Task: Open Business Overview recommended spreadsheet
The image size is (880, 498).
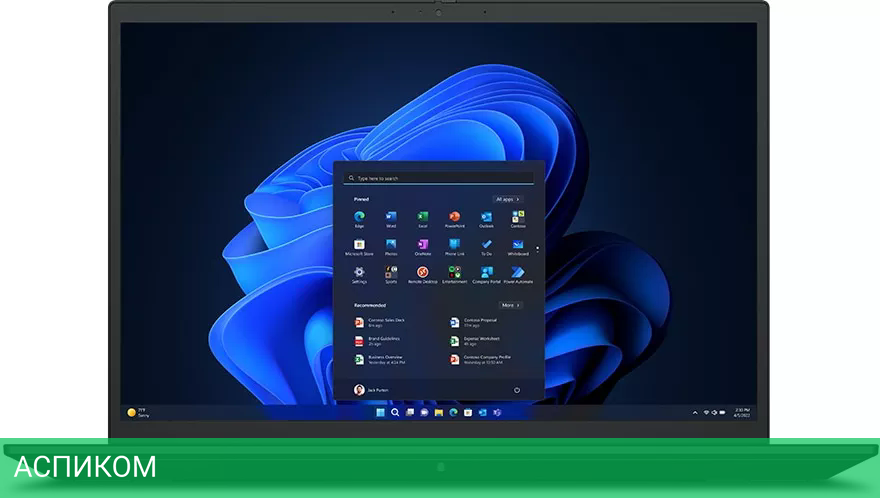Action: [379, 359]
